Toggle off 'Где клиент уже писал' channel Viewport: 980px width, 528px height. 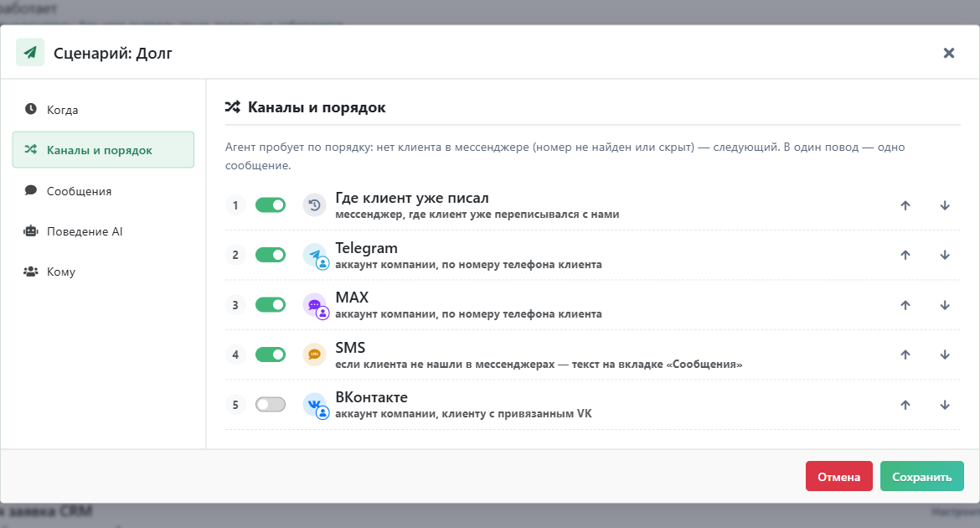pos(271,205)
